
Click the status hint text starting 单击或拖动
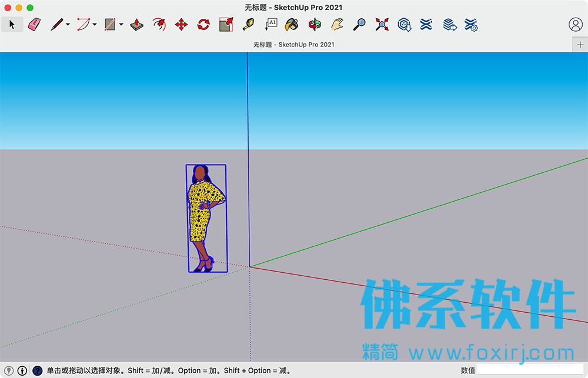click(x=169, y=370)
